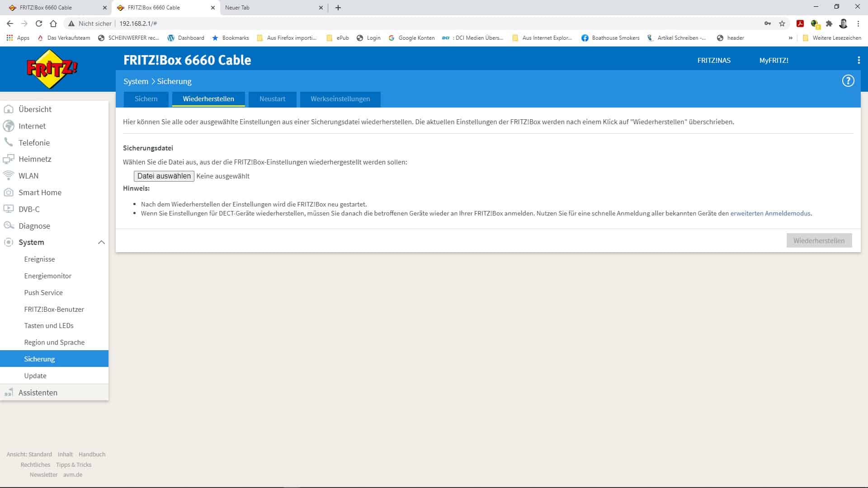Click the Diagnose sidebar icon

(9, 225)
